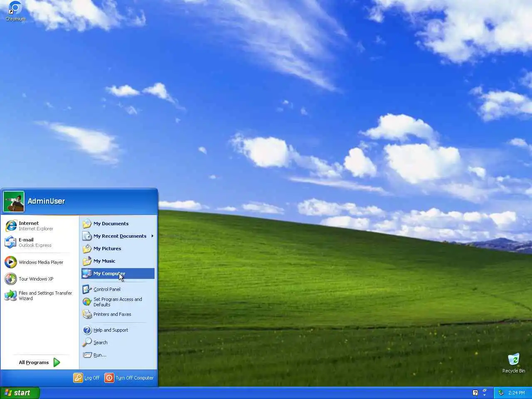Launch Tour Windows XP
Screen dimensions: 532x399
(x=39, y=279)
